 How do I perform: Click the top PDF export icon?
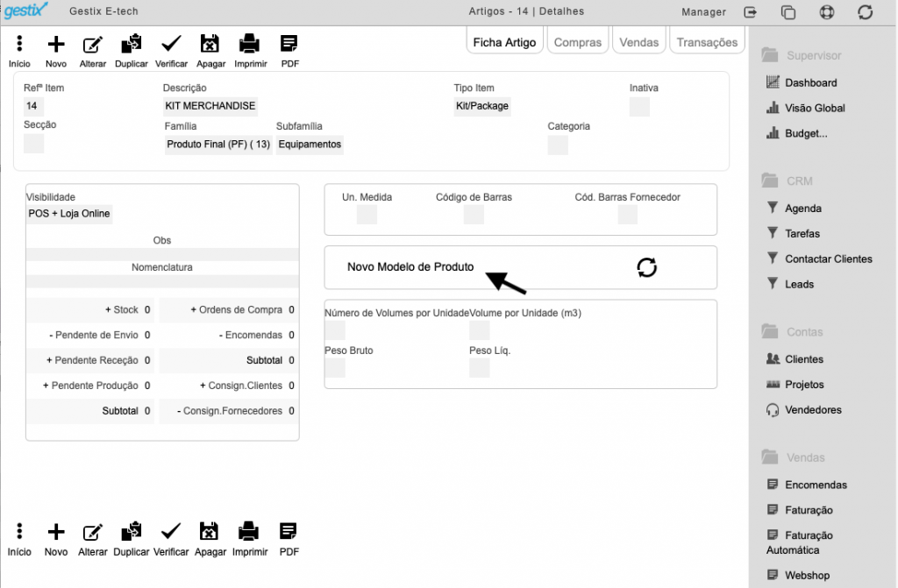289,44
